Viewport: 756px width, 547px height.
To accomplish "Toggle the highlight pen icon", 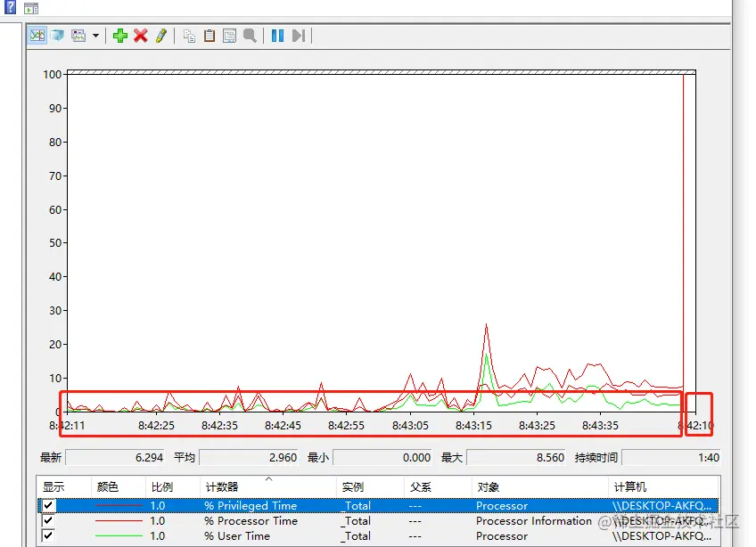I will [161, 36].
